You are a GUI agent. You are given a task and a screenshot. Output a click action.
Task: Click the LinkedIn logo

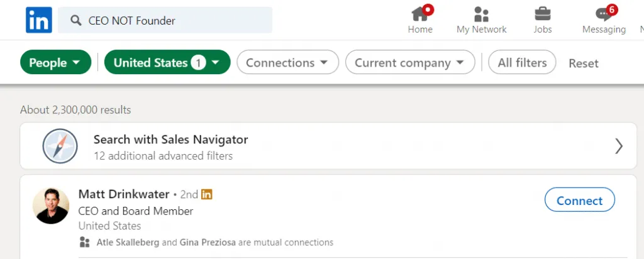click(38, 19)
